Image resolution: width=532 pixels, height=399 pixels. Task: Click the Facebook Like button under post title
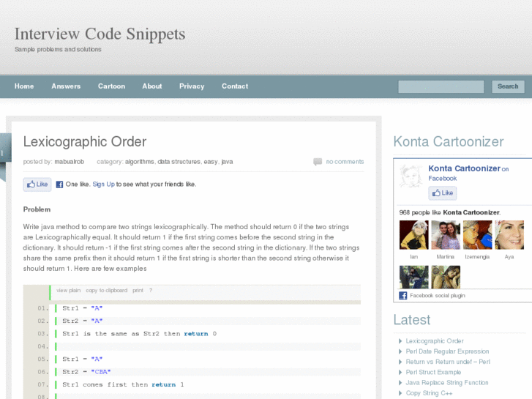37,184
